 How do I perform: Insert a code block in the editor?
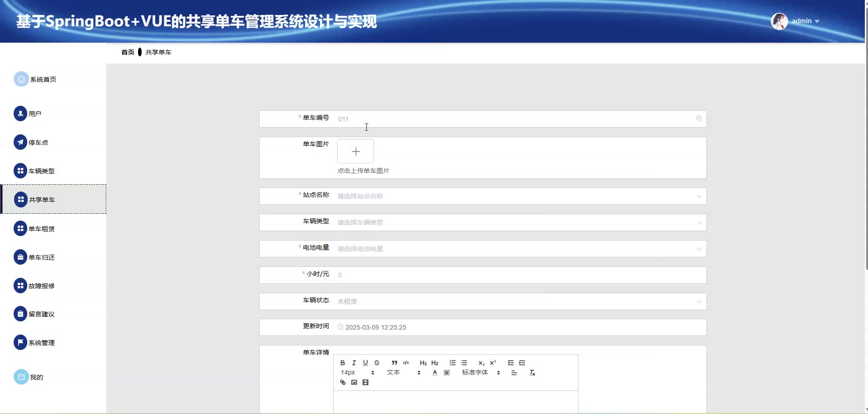tap(406, 363)
